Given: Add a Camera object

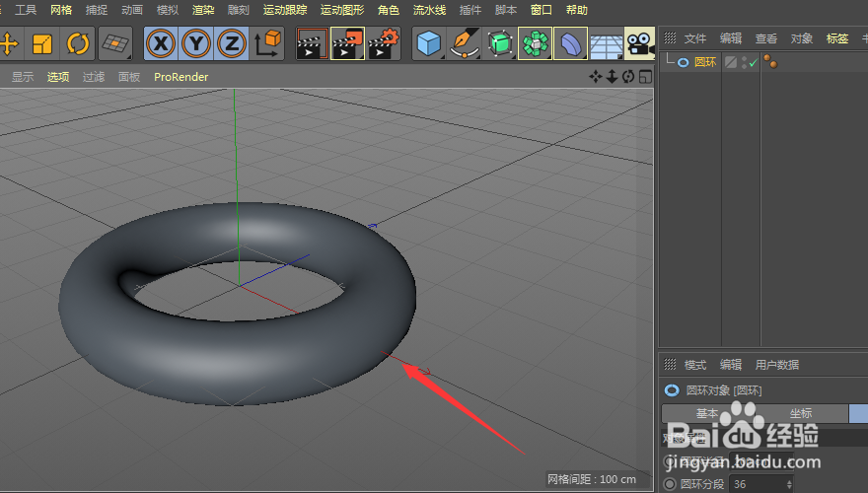Looking at the screenshot, I should point(639,43).
